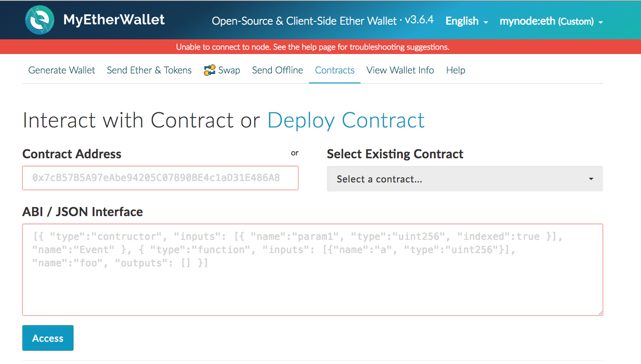Viewport: 641px width, 364px height.
Task: Go to the Generate Wallet tab
Action: point(62,70)
